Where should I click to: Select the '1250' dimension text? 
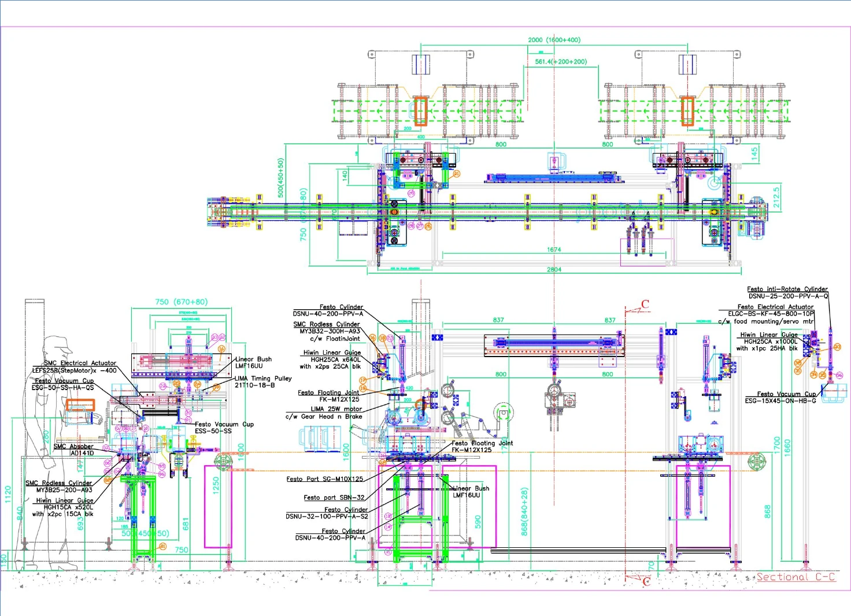[216, 485]
